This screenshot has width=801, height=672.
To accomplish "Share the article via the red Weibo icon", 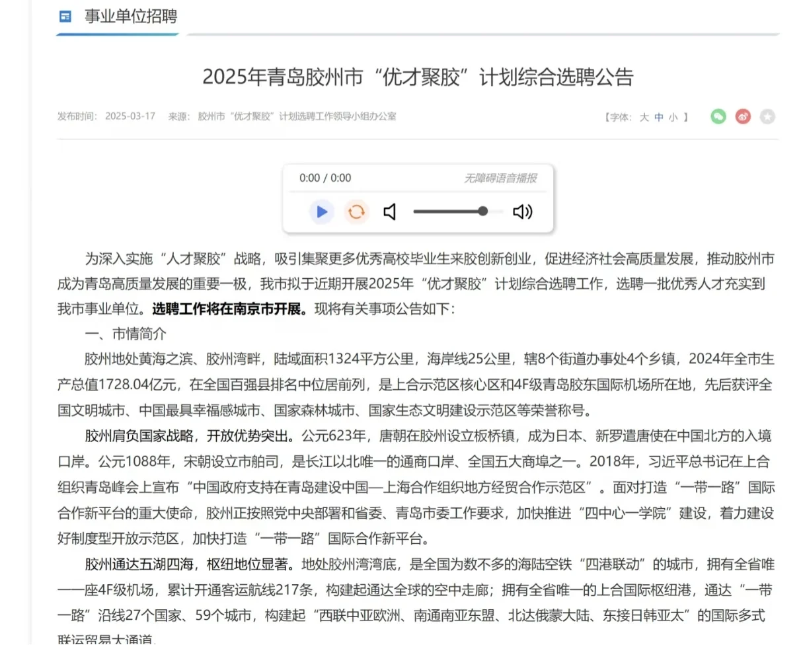I will coord(743,116).
